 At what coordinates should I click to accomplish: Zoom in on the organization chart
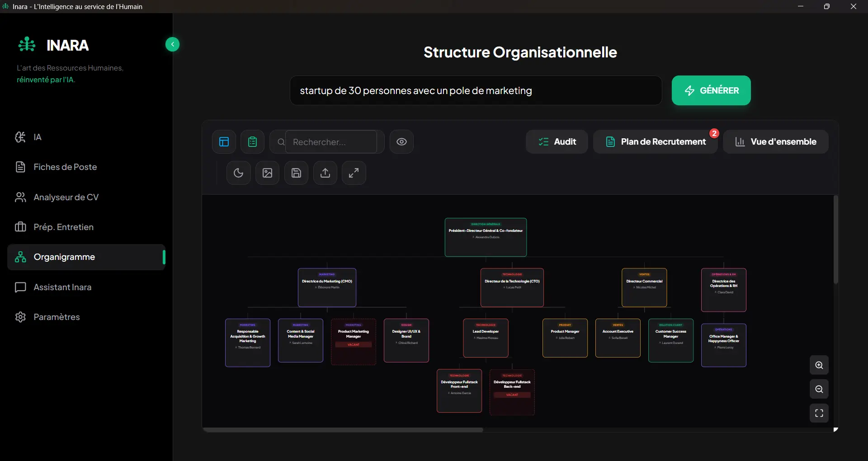(819, 365)
